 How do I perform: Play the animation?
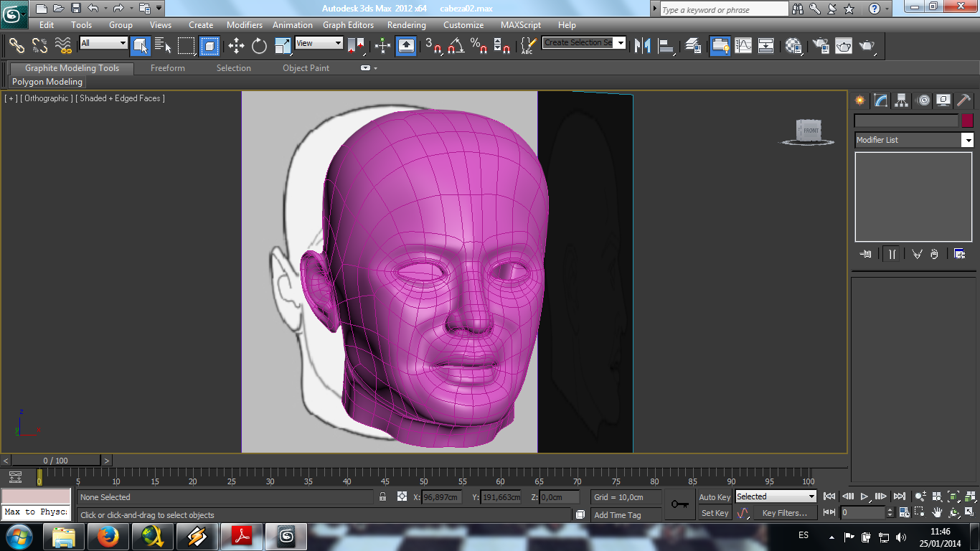click(864, 496)
